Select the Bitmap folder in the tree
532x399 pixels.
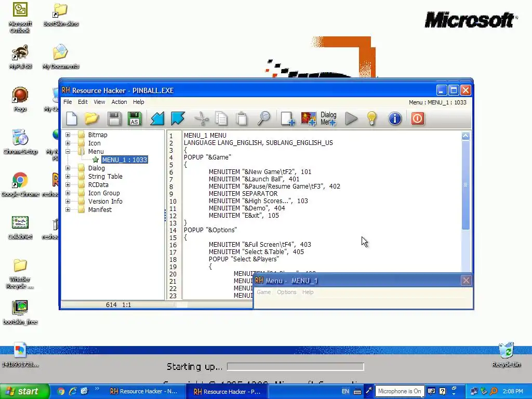pyautogui.click(x=98, y=135)
